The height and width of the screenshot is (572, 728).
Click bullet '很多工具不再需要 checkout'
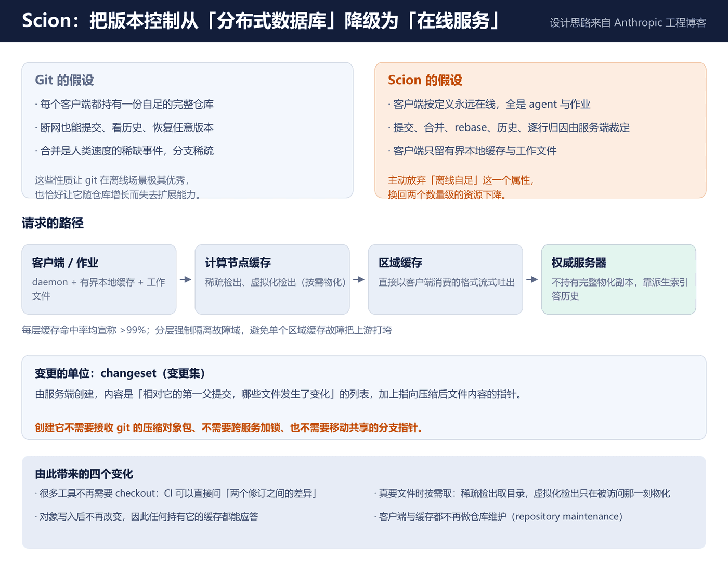click(x=176, y=493)
